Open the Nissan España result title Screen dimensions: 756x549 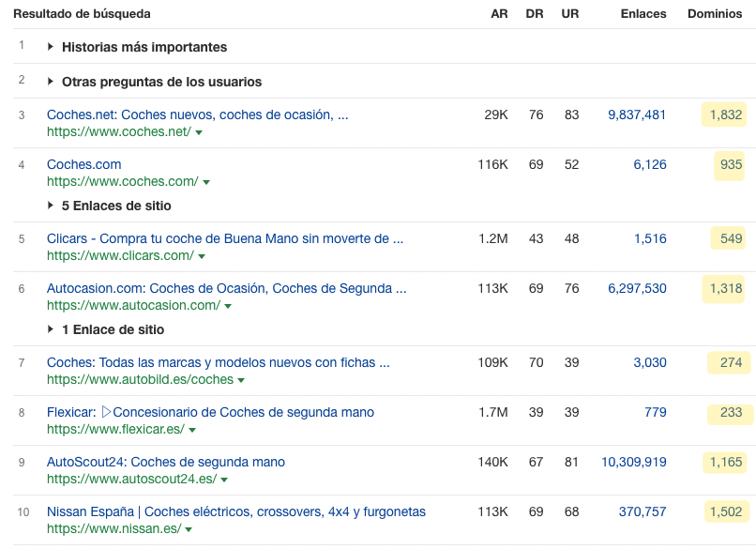tap(236, 511)
